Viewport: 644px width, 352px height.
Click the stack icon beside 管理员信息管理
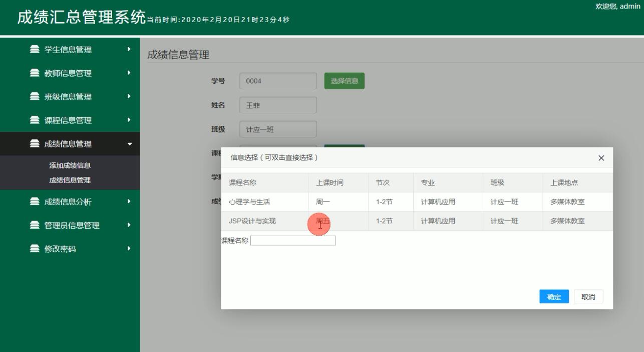point(35,225)
